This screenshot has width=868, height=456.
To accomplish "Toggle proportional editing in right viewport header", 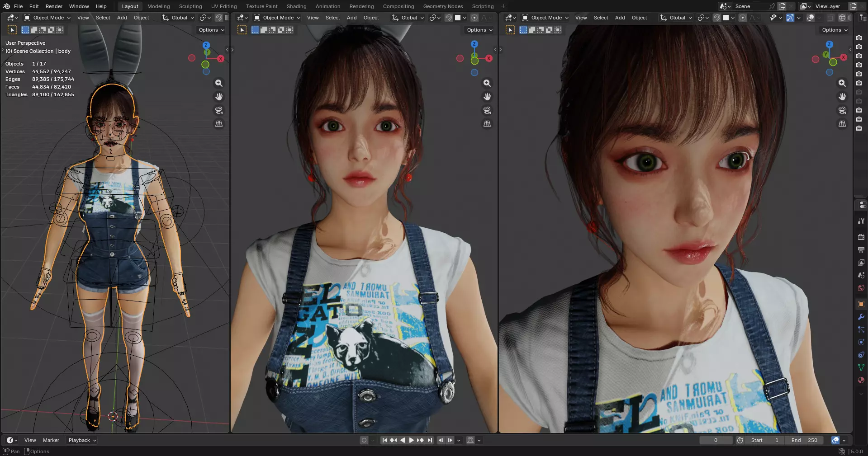I will 743,18.
